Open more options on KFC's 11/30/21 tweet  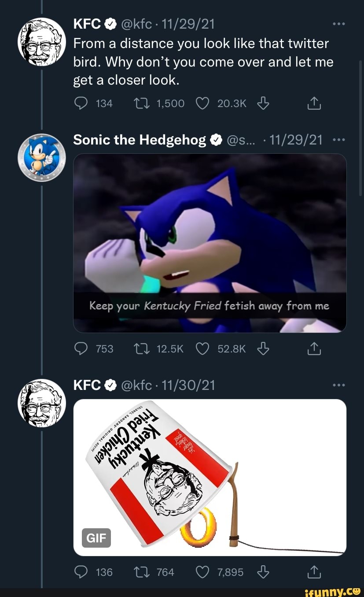338,386
